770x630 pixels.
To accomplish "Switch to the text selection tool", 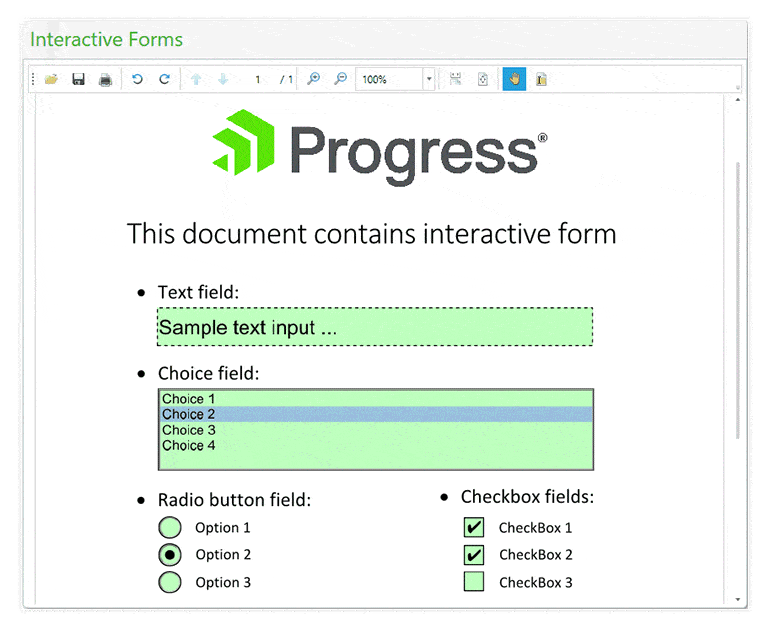I will tap(541, 79).
